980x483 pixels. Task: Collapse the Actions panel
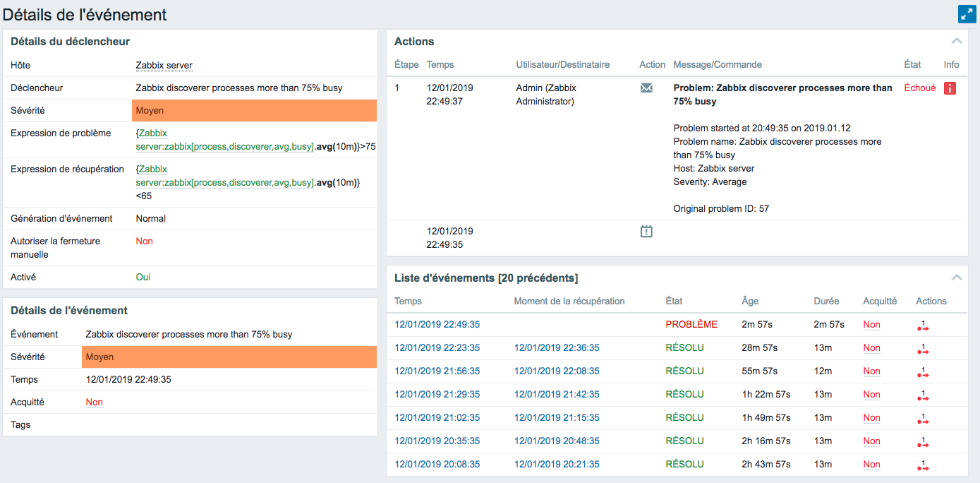[957, 41]
